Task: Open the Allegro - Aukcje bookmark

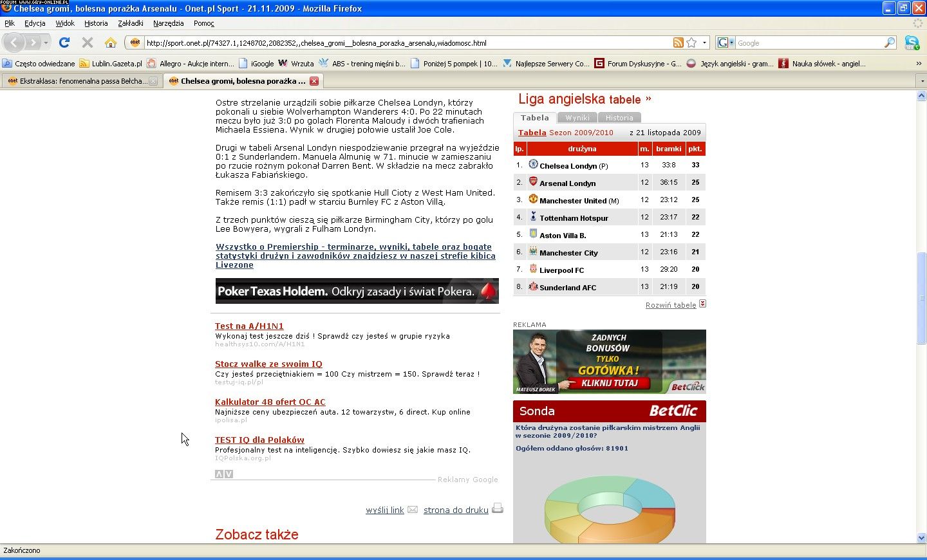Action: tap(191, 63)
